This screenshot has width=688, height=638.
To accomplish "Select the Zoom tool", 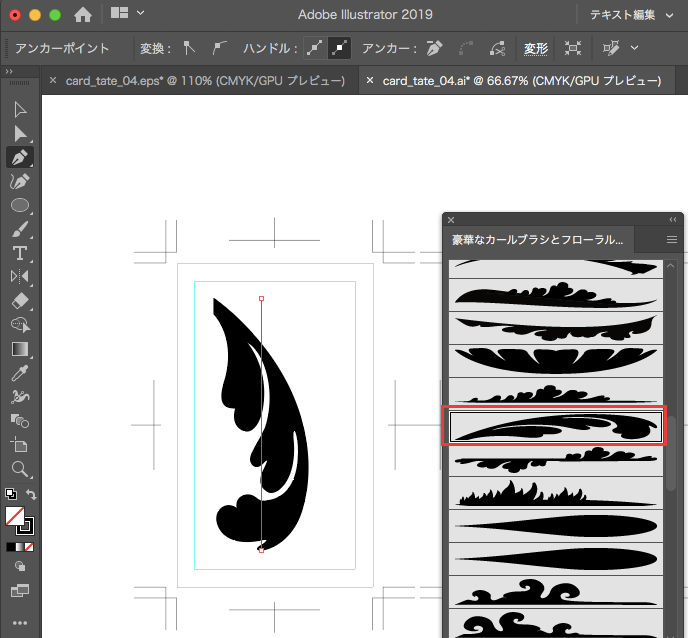I will 19,468.
